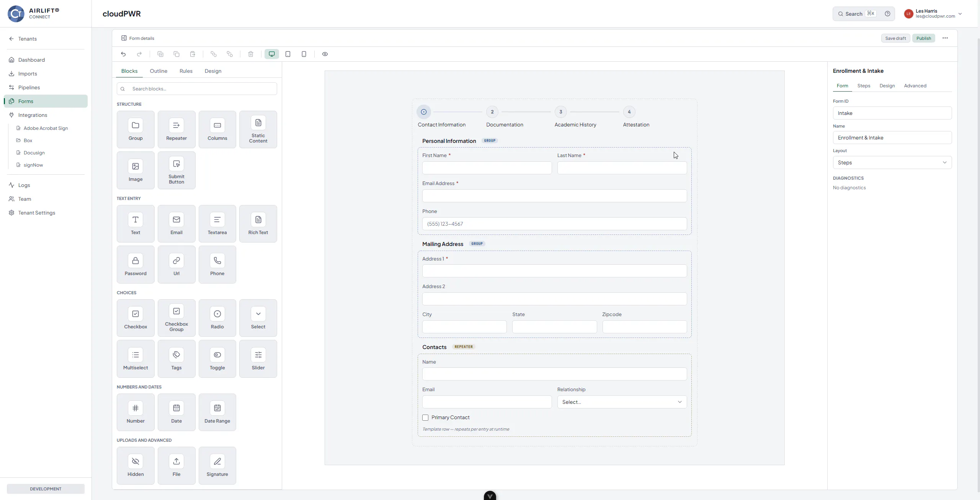Add a Hidden field block
Image resolution: width=980 pixels, height=500 pixels.
(x=136, y=466)
